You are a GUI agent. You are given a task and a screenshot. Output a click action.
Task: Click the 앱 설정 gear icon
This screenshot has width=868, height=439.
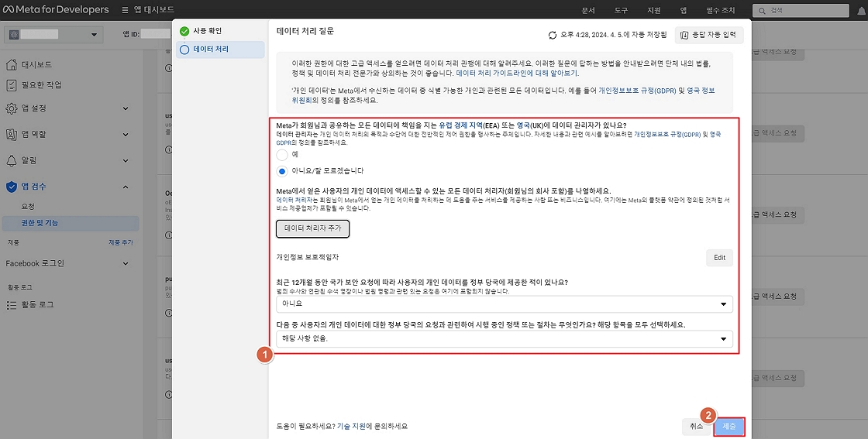11,108
